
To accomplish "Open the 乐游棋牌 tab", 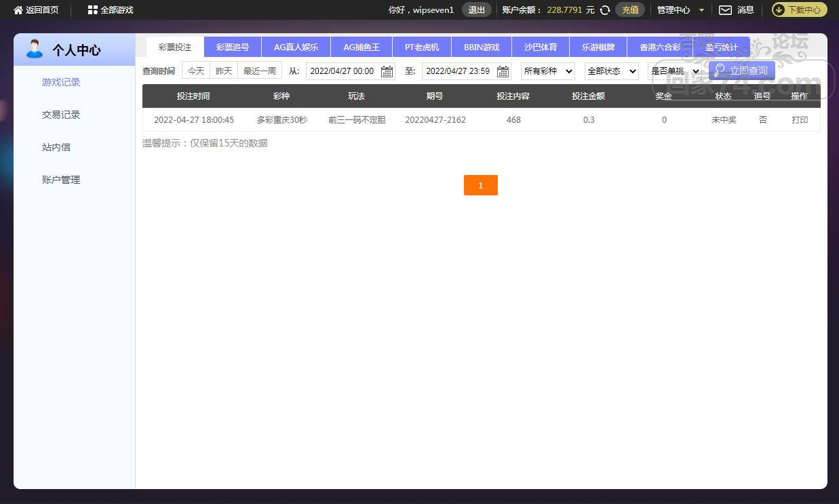I will [598, 47].
